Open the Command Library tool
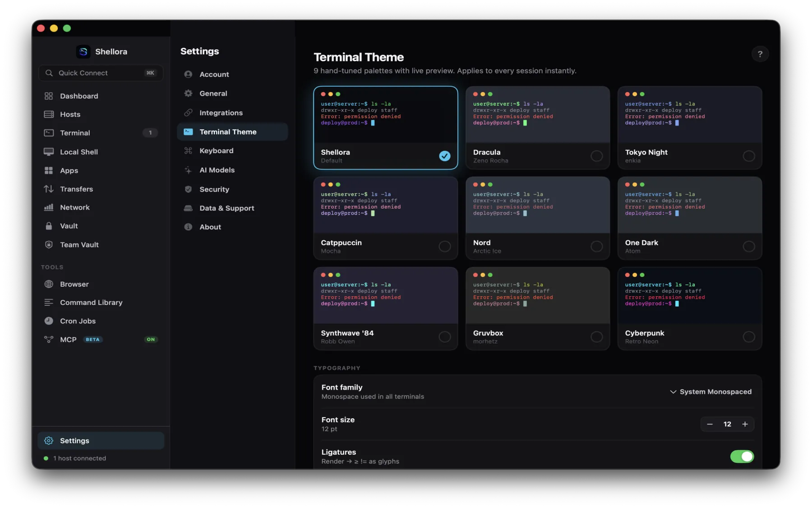The image size is (812, 508). coord(101,303)
